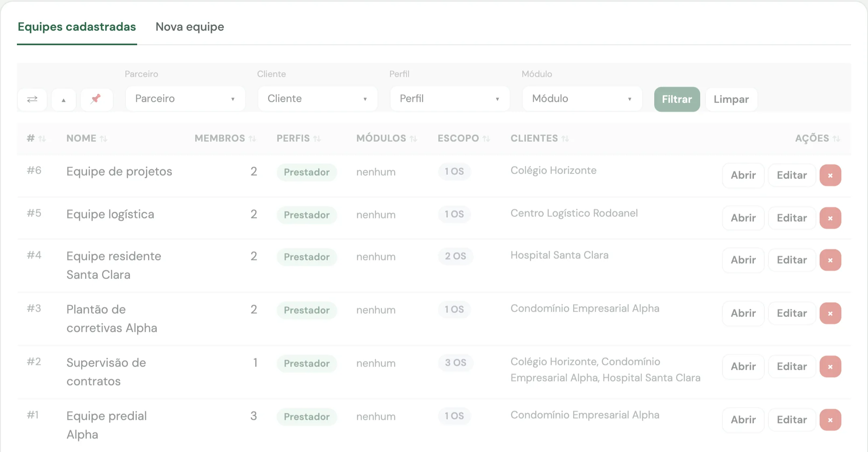Expand the Cliente dropdown filter
The image size is (868, 452).
317,99
